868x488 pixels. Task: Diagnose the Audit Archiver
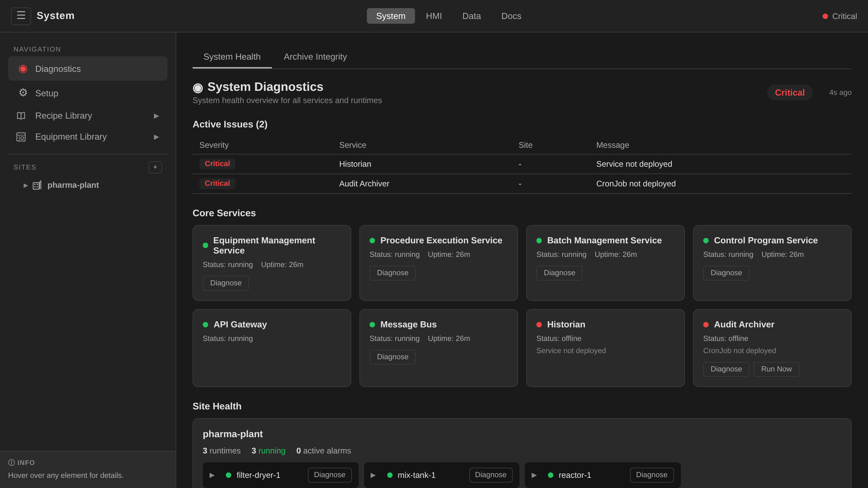pos(726,369)
